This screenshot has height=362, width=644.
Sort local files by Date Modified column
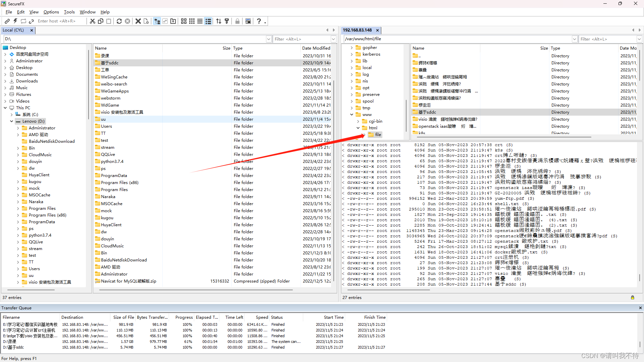pos(316,48)
